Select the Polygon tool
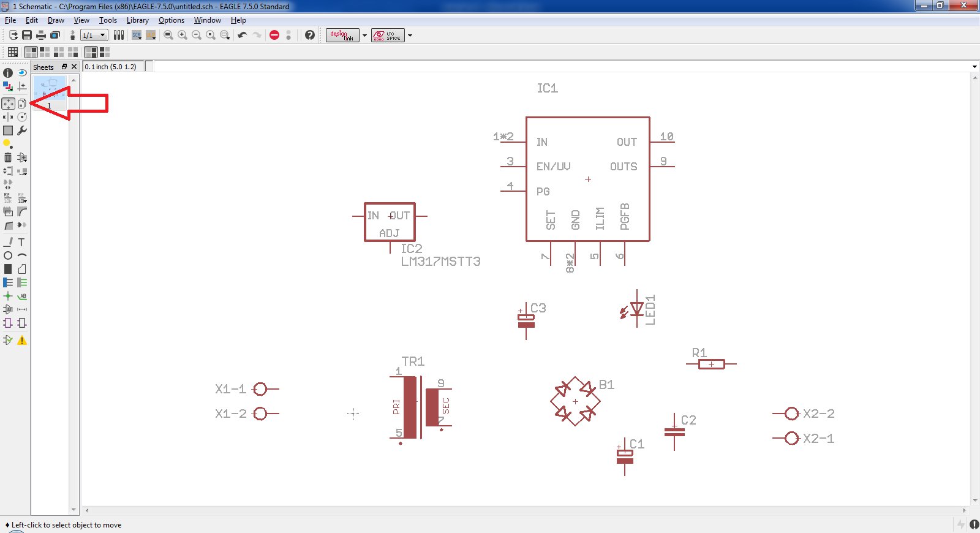Screen dimensions: 980x533 click(x=22, y=269)
